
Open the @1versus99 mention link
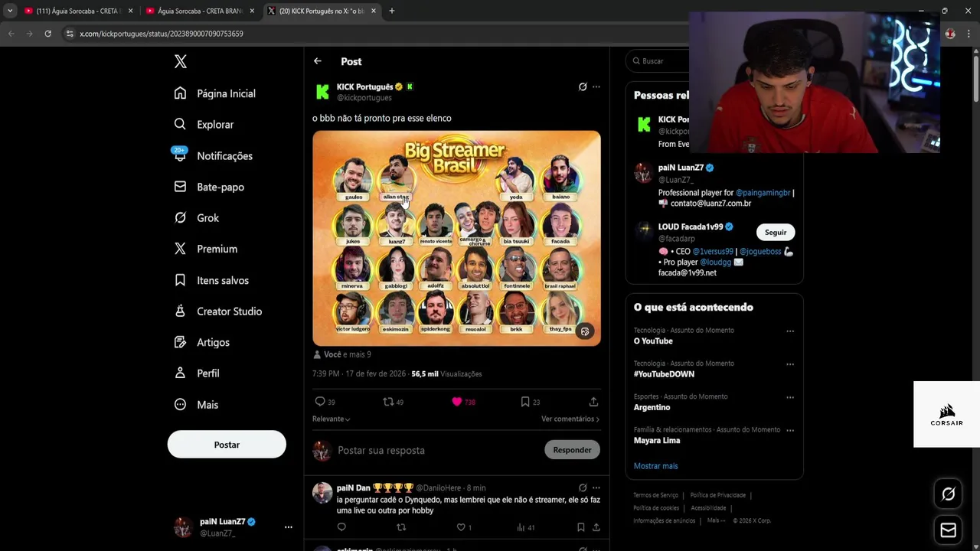point(714,252)
